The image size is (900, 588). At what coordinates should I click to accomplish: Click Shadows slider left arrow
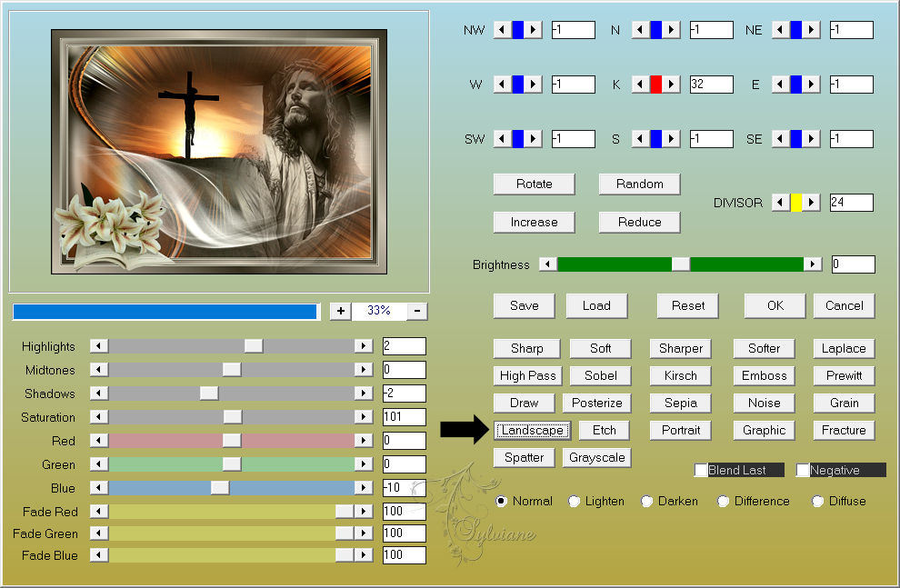[x=99, y=393]
